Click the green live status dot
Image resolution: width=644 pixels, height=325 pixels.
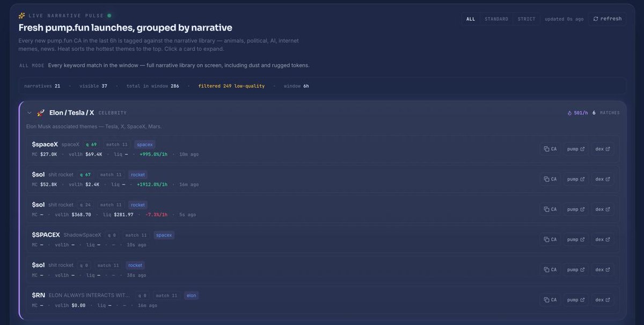(109, 16)
